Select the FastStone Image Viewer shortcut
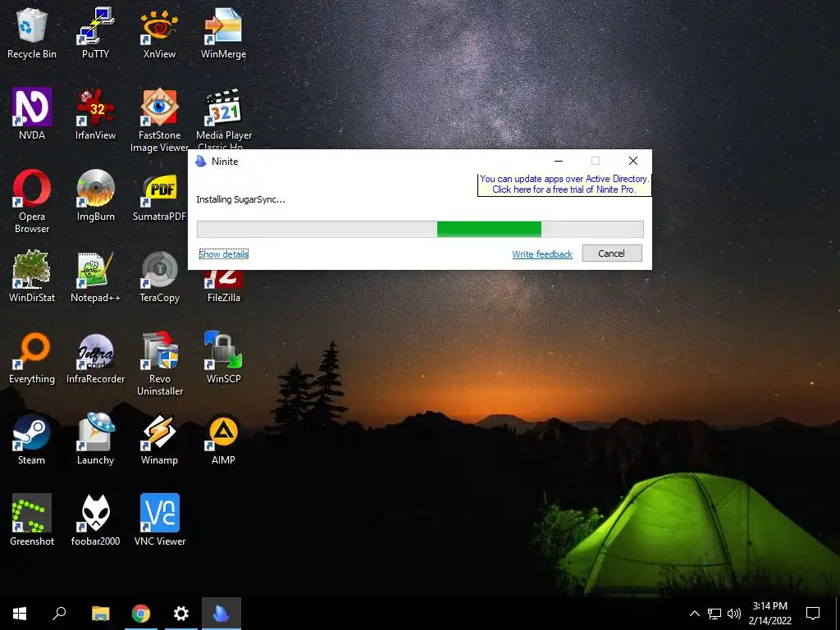 (x=159, y=120)
